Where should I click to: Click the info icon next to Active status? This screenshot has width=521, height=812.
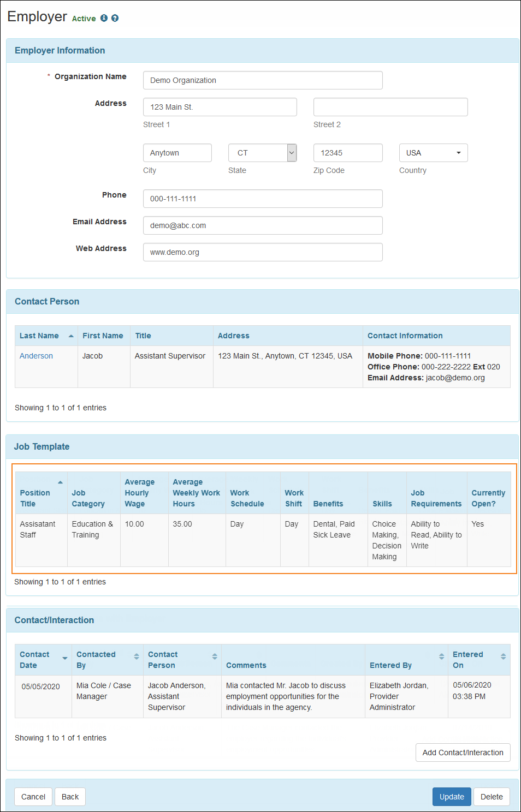tap(104, 18)
